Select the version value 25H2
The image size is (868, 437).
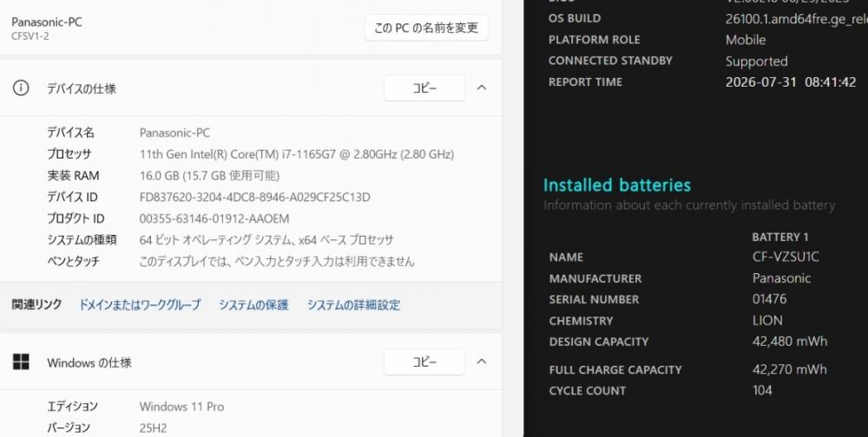coord(154,428)
